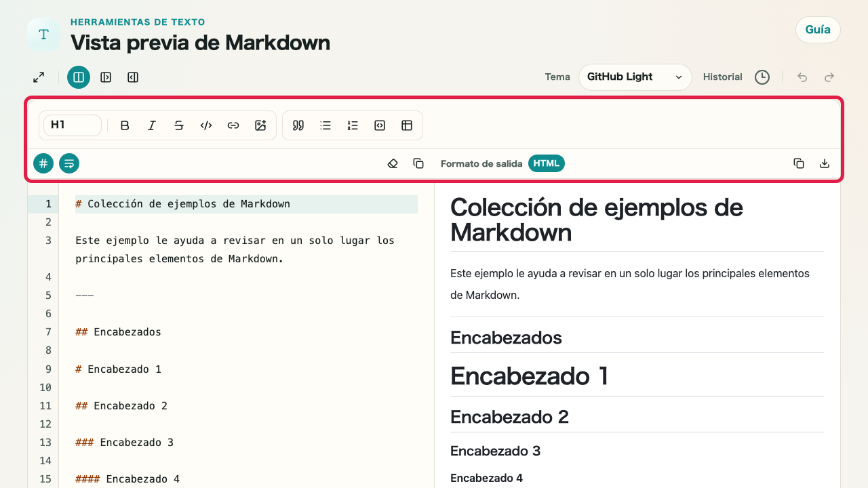Copy the Markdown source with the center copy icon

(418, 163)
